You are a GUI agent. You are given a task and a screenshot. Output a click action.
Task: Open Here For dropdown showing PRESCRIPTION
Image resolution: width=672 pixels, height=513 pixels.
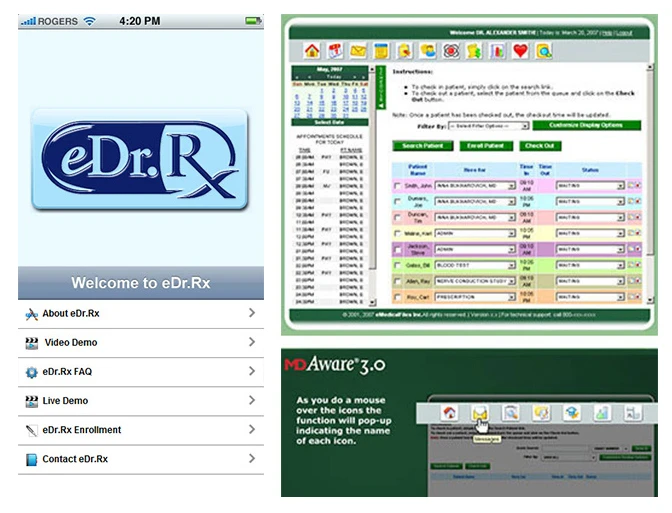coord(475,297)
